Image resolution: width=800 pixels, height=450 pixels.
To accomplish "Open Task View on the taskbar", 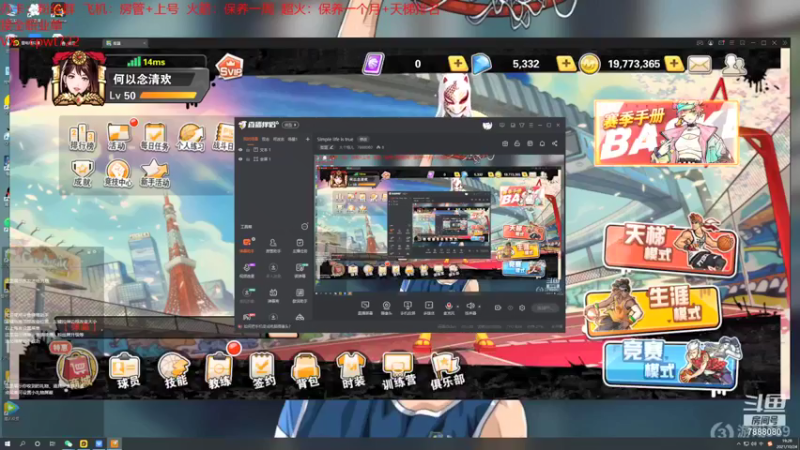I will pyautogui.click(x=52, y=444).
